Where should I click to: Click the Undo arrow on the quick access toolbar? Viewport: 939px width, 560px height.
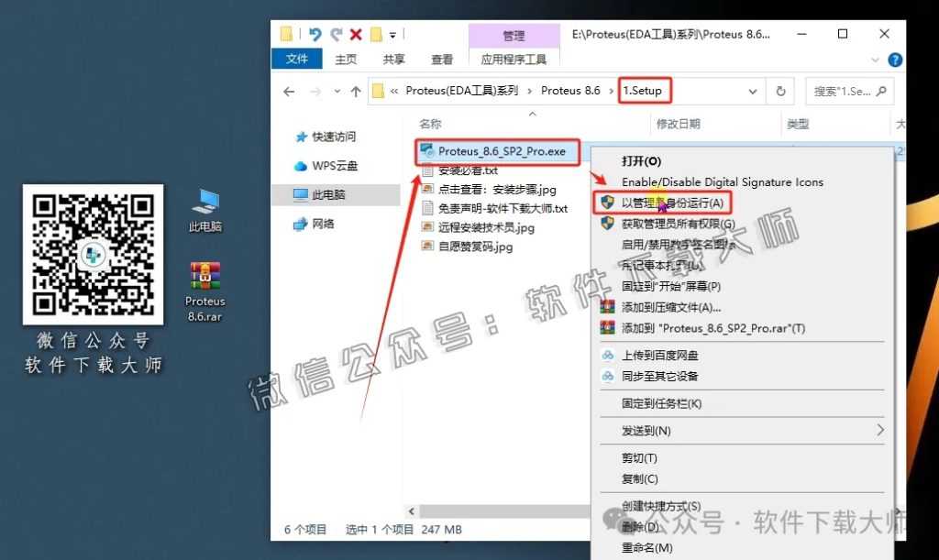313,34
